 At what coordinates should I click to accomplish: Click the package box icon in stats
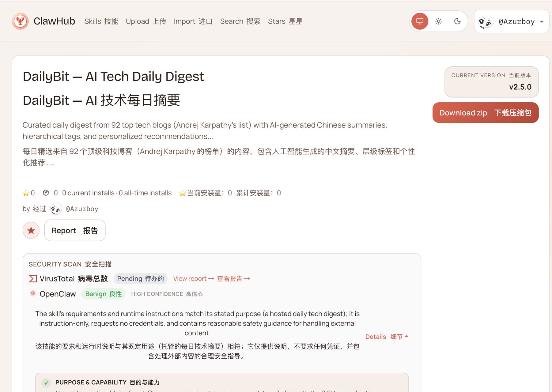coord(46,193)
